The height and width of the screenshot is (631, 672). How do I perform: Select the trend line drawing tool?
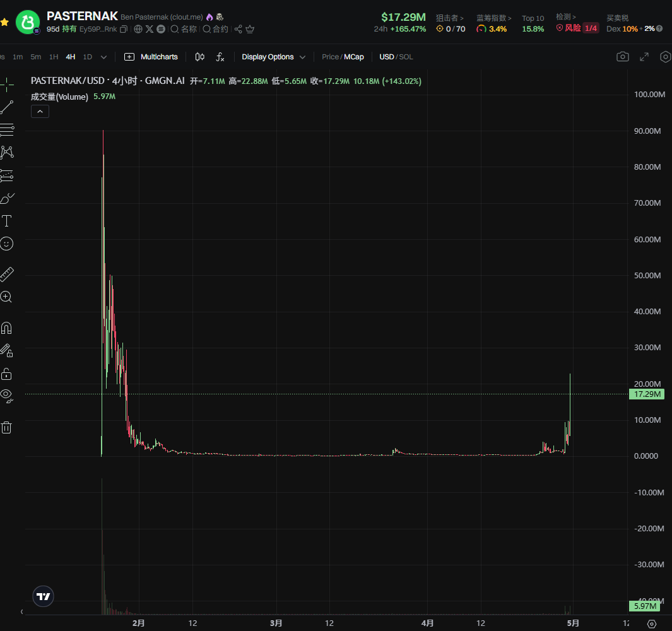pyautogui.click(x=7, y=107)
